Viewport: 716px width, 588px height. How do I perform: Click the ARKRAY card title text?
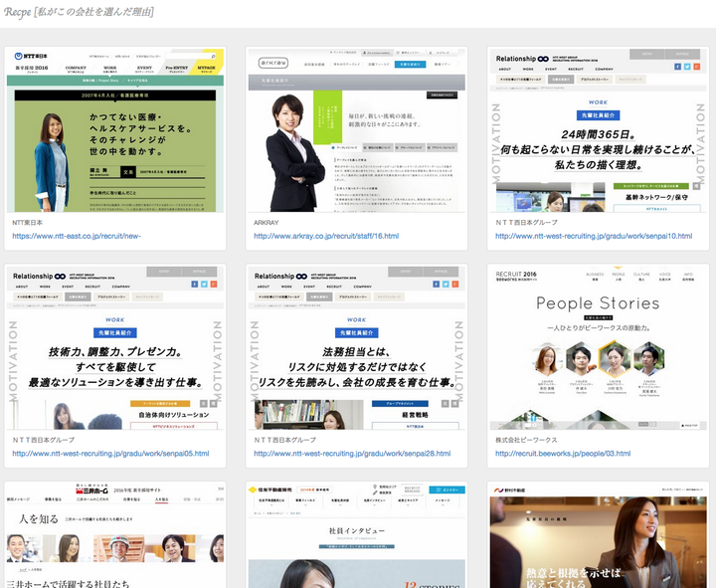tap(267, 223)
